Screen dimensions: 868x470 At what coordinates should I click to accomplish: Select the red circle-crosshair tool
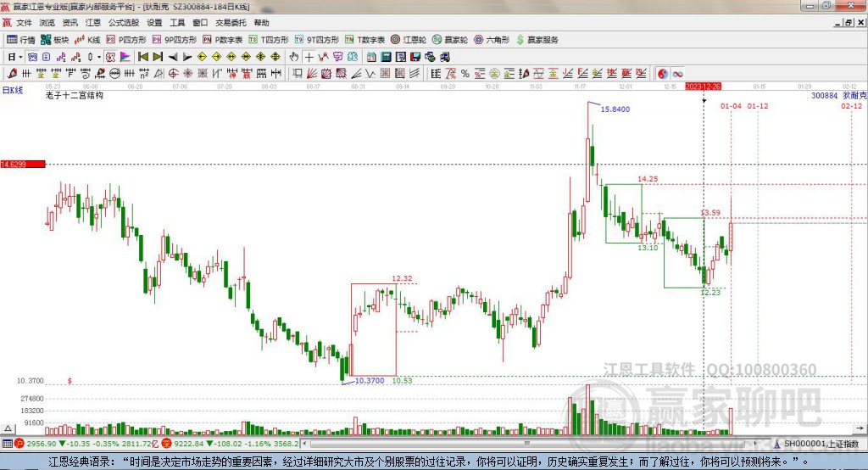[173, 73]
